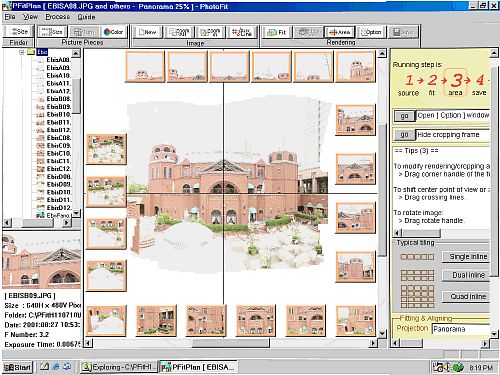Click the canvas horizontal scrollbar thumb
Image resolution: width=500 pixels, height=375 pixels.
tap(231, 343)
